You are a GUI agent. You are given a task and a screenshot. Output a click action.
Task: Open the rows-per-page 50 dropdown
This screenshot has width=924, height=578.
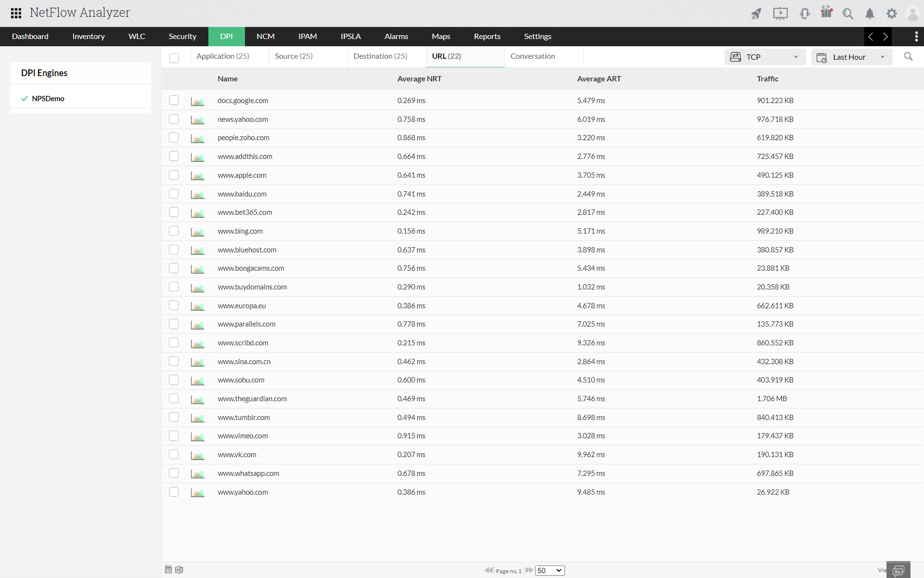550,570
